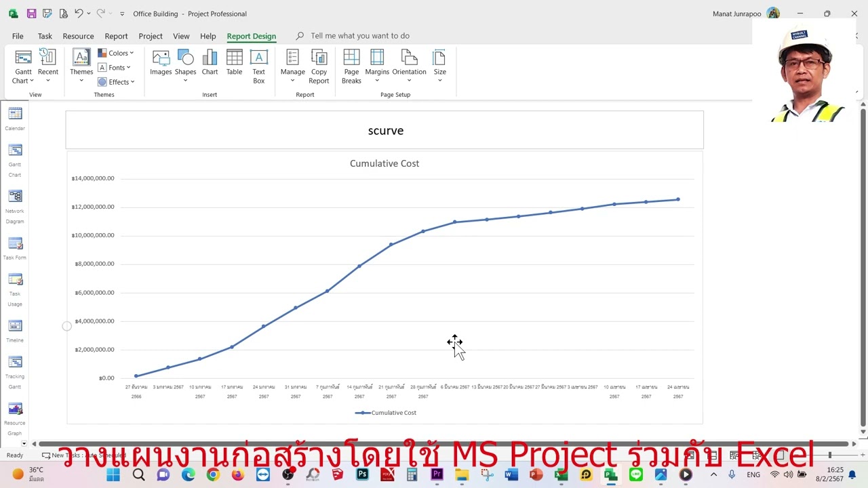Open Resource Graph view
The width and height of the screenshot is (868, 488).
(x=15, y=419)
